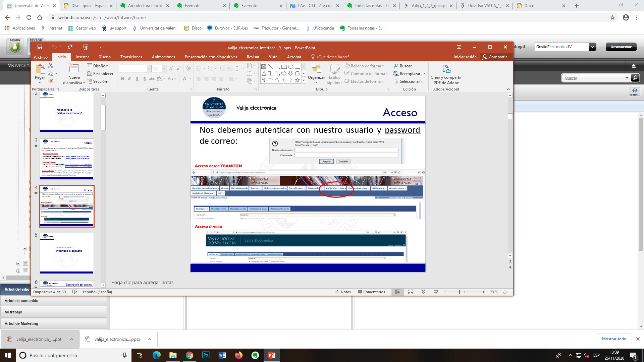Viewport: 644px width, 362px height.
Task: Select the Format Painter brush icon
Action: [51, 81]
